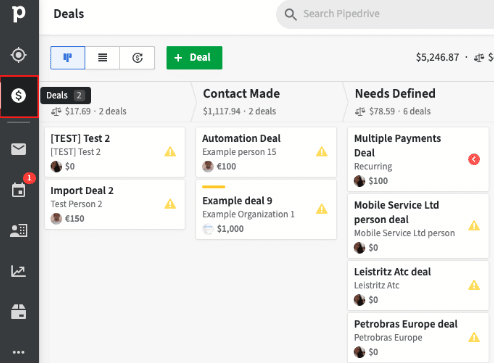Screen dimensions: 494x363
Task: Open Leads target icon in sidebar
Action: point(18,55)
